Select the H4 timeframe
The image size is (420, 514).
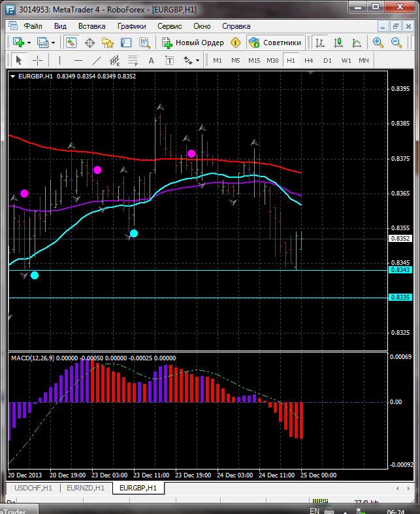tap(309, 60)
